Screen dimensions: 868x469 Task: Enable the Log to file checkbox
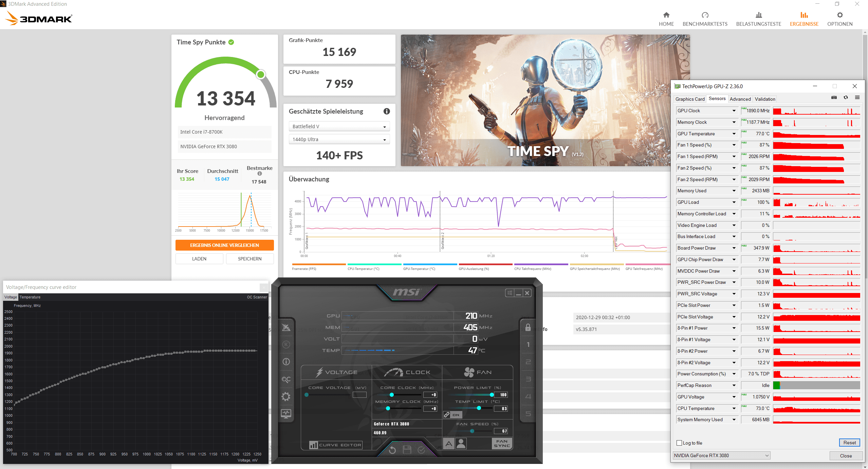(x=679, y=443)
